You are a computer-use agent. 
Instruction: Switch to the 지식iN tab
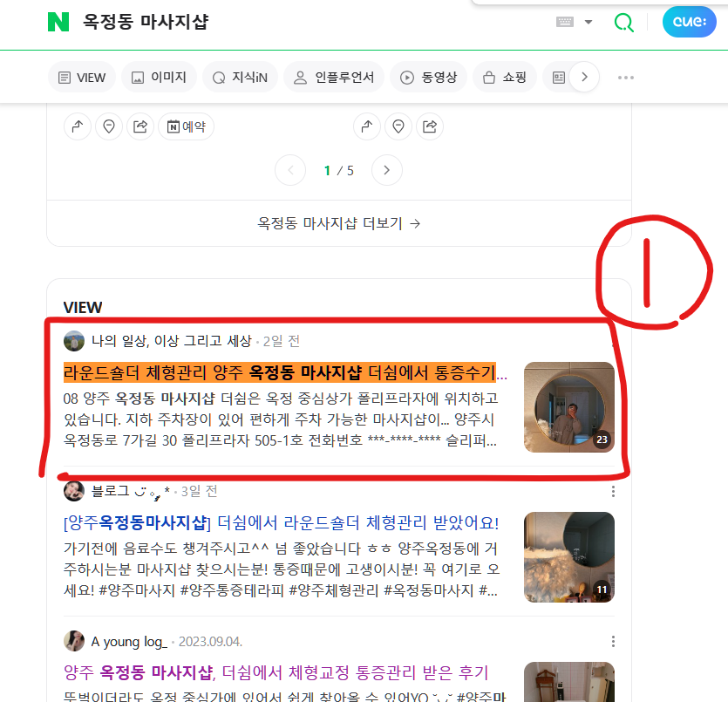coord(240,77)
